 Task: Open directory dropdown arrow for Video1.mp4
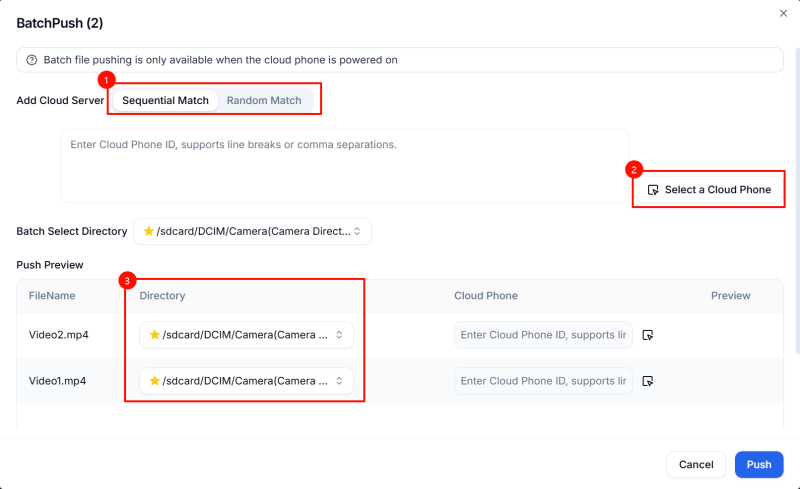point(339,381)
